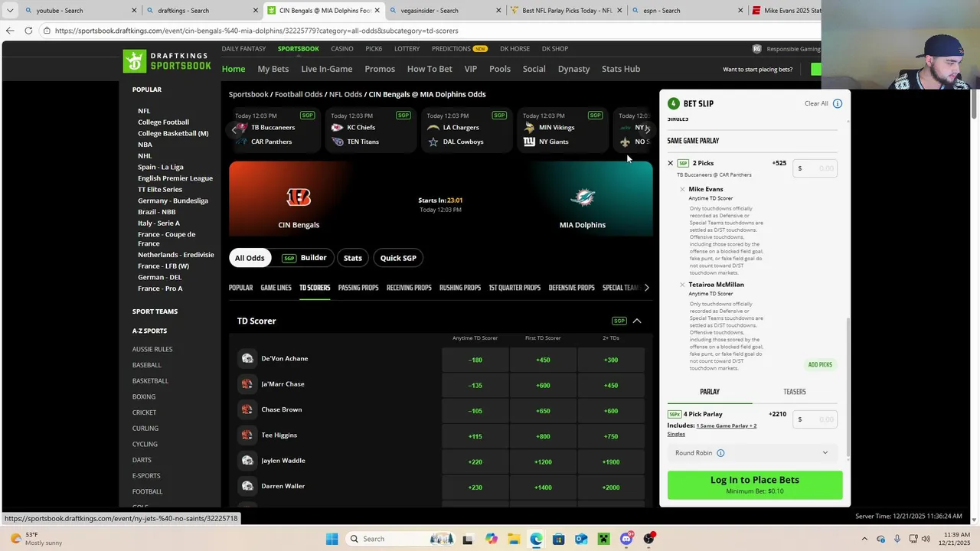The width and height of the screenshot is (980, 551).
Task: Click the Cincinnati Bengals logo in banner
Action: (299, 197)
